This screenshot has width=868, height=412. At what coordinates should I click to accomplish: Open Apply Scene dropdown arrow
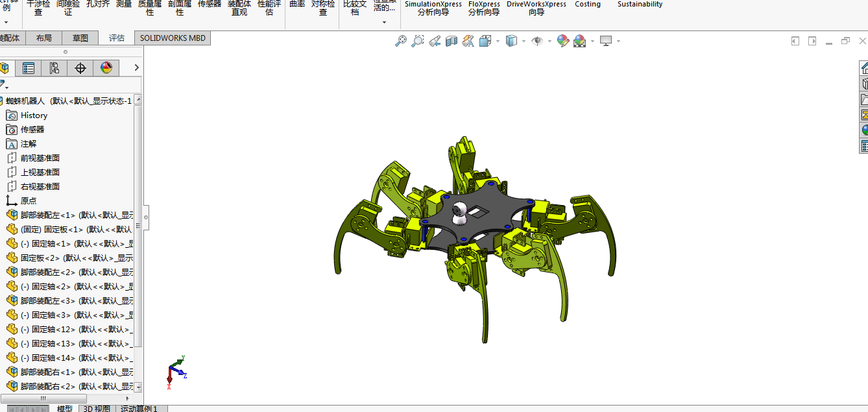[x=592, y=41]
